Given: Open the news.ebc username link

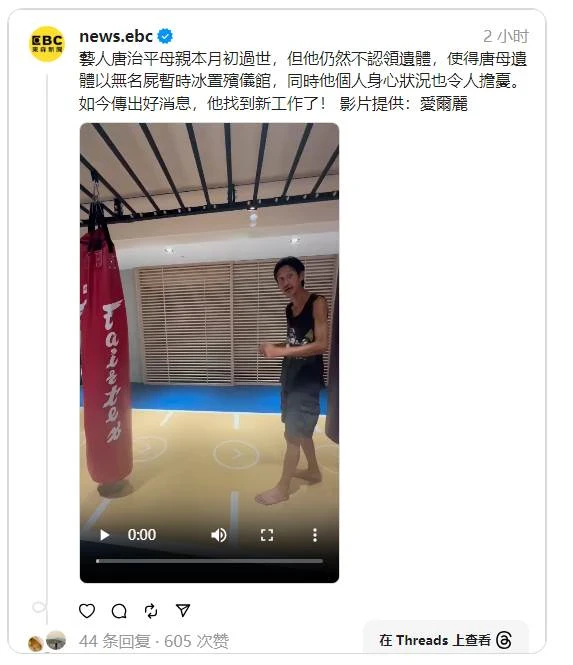Looking at the screenshot, I should [x=116, y=36].
